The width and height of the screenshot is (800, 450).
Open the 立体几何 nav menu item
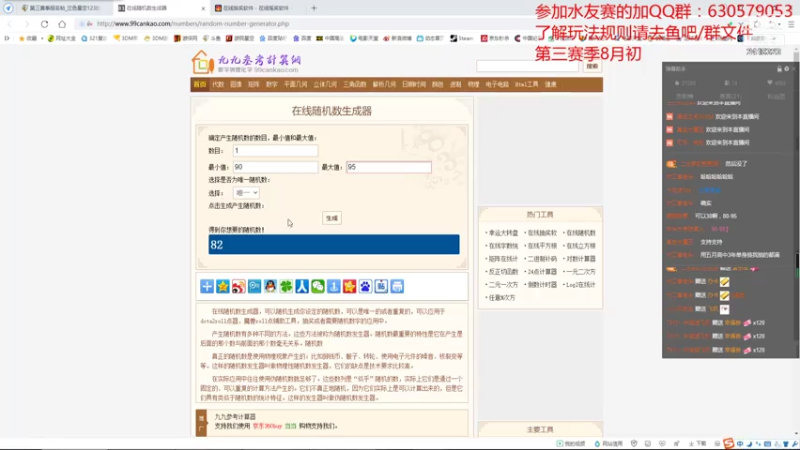(325, 85)
